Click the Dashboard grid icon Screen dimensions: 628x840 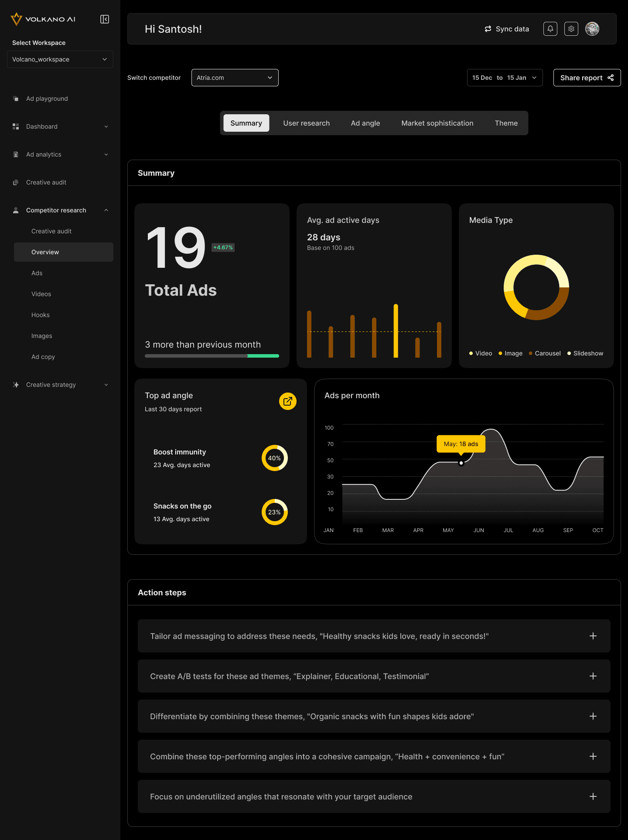point(16,126)
